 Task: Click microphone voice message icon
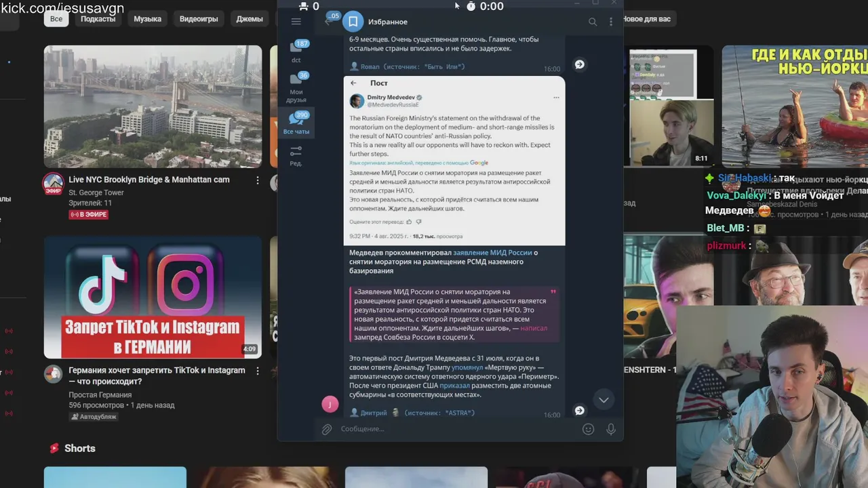coord(611,429)
